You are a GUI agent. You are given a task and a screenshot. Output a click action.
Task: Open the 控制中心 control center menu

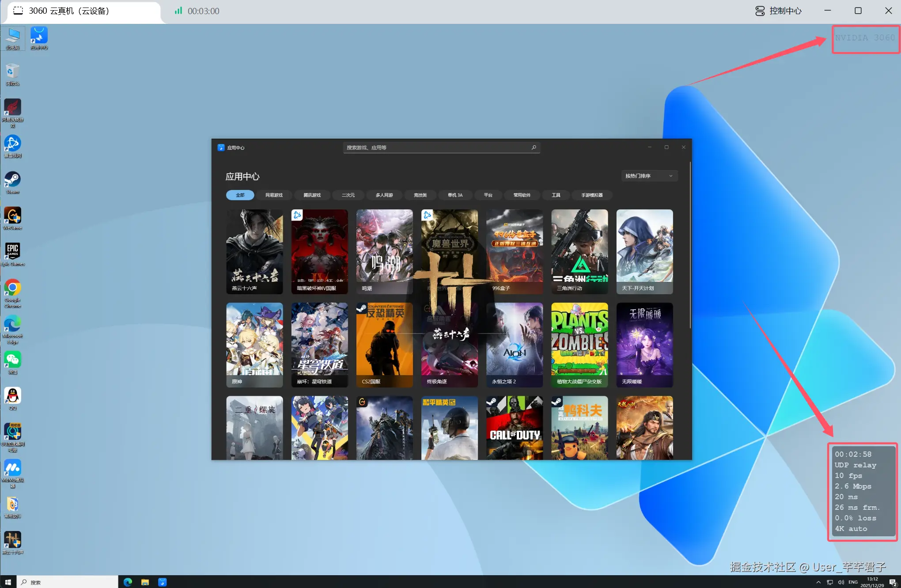(778, 11)
